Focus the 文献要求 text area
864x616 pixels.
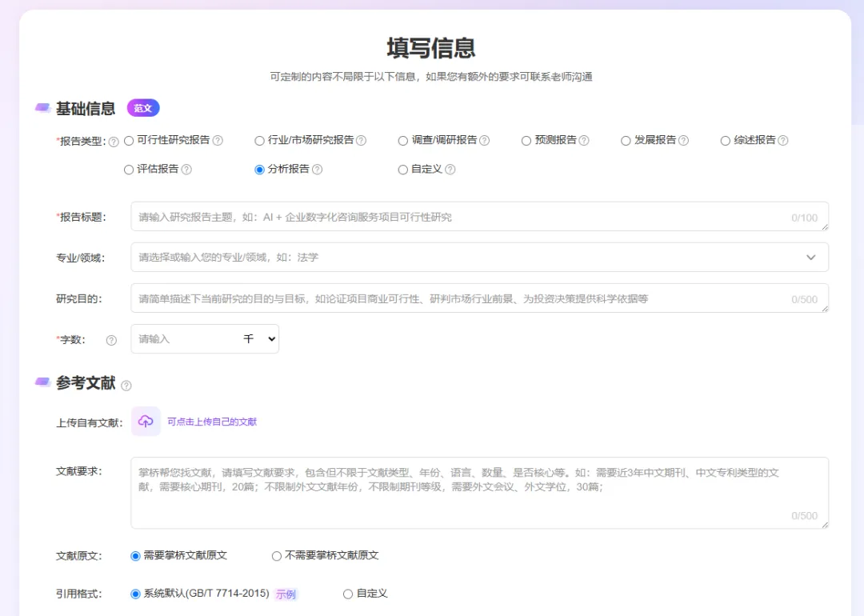pyautogui.click(x=479, y=493)
